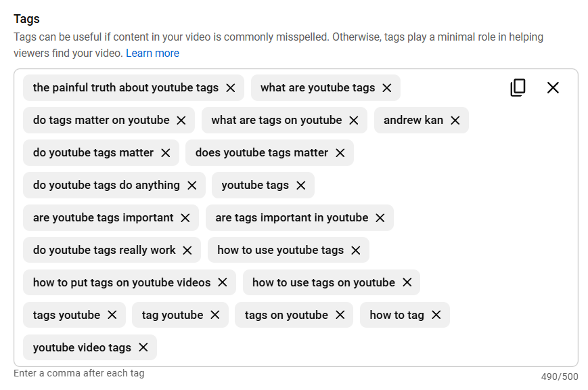Open the Learn more link
The height and width of the screenshot is (390, 588).
coord(152,53)
